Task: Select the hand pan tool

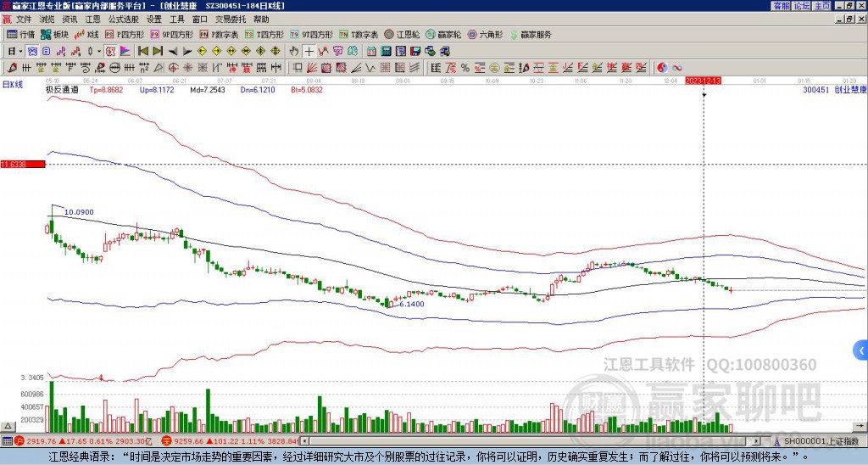Action: 294,51
